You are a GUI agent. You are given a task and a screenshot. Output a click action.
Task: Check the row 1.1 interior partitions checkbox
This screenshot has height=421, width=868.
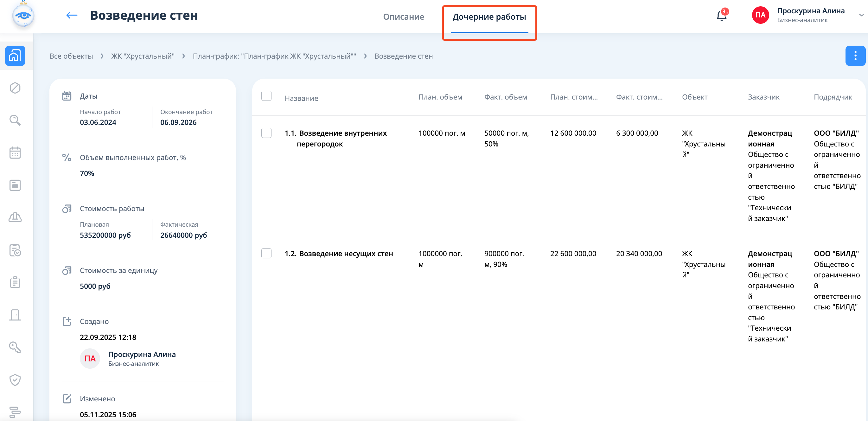pos(266,133)
